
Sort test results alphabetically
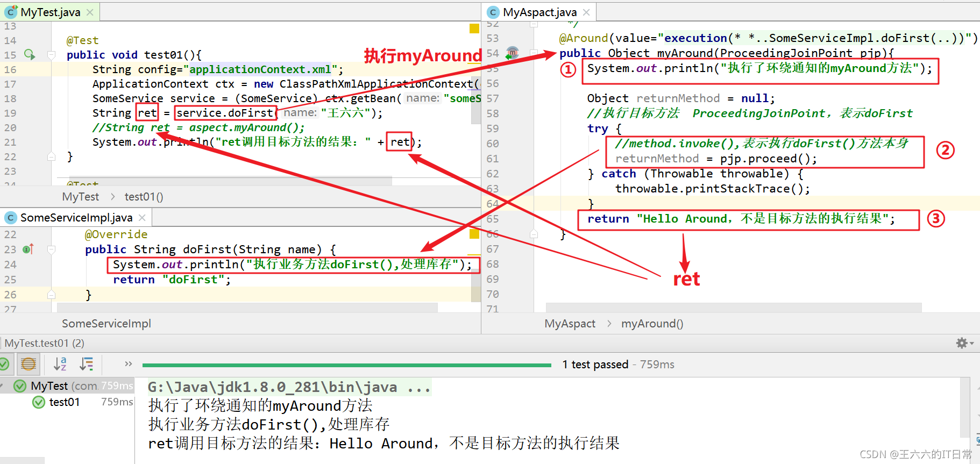point(60,364)
